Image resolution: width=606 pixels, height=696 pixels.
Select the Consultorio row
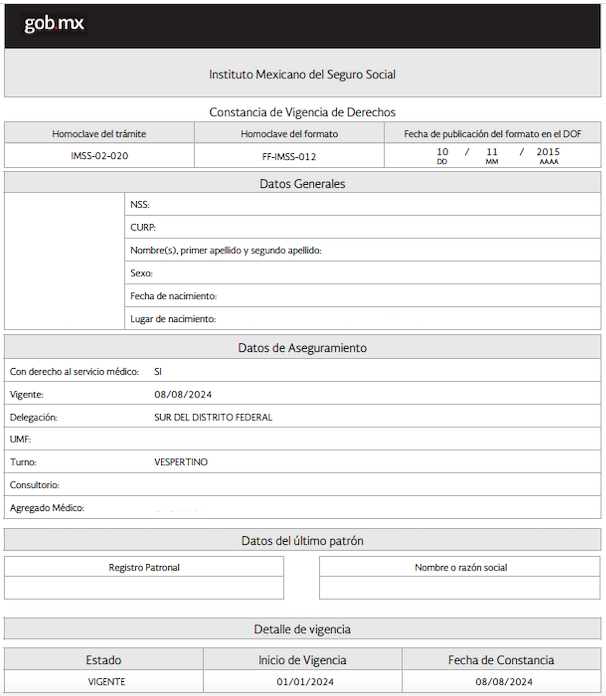coord(302,485)
